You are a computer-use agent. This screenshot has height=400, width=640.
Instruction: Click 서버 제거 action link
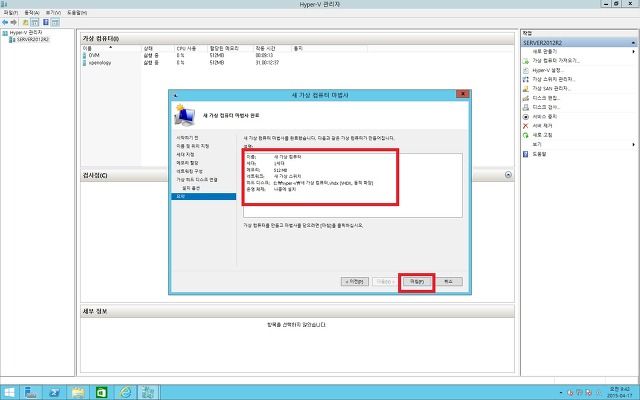click(x=542, y=126)
